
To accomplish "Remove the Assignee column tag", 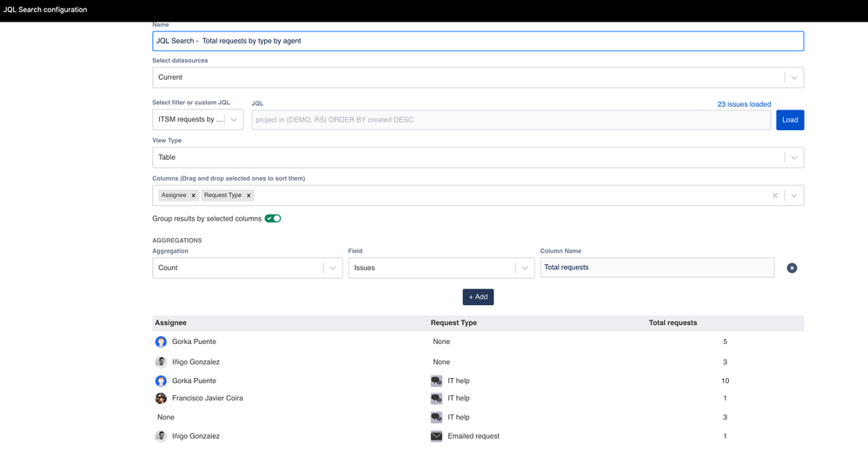I will tap(193, 195).
